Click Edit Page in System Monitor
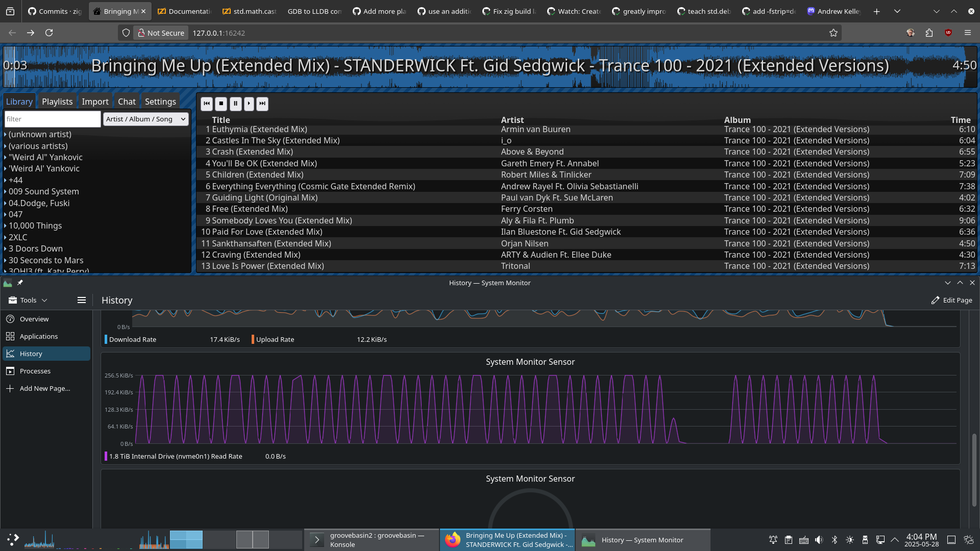Image resolution: width=980 pixels, height=551 pixels. pyautogui.click(x=952, y=300)
